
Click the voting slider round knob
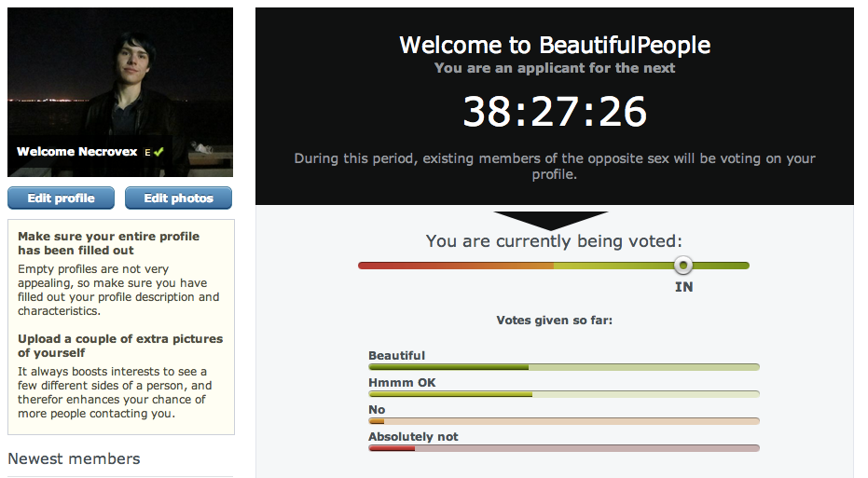[x=683, y=266]
